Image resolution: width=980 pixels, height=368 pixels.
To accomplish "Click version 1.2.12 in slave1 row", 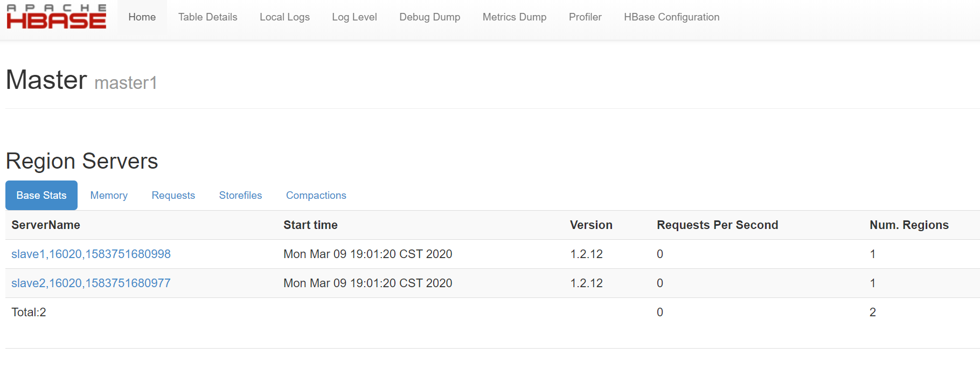I will (586, 254).
